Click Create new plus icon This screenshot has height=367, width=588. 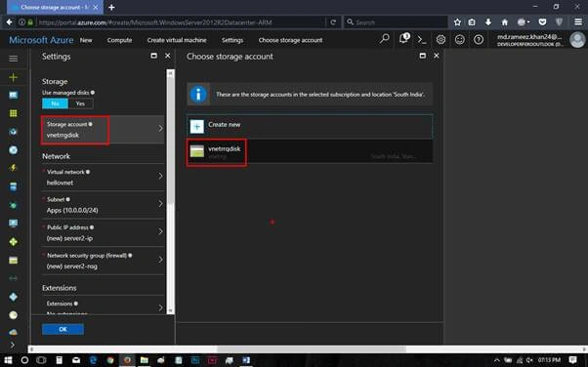coord(197,126)
